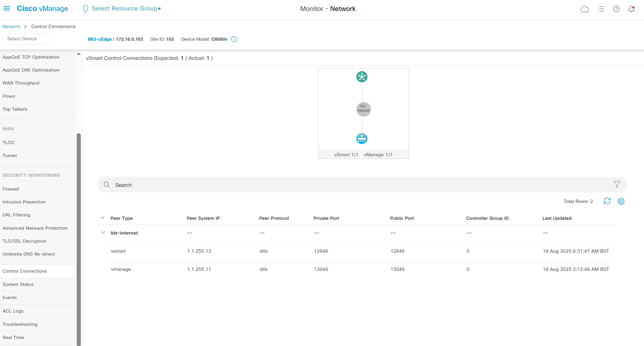
Task: Go to Network breadcrumb link
Action: pyautogui.click(x=11, y=26)
